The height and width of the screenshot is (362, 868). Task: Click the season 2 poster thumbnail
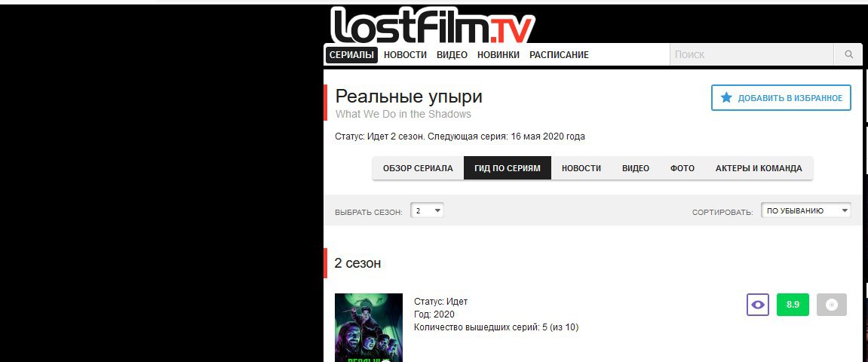[369, 327]
